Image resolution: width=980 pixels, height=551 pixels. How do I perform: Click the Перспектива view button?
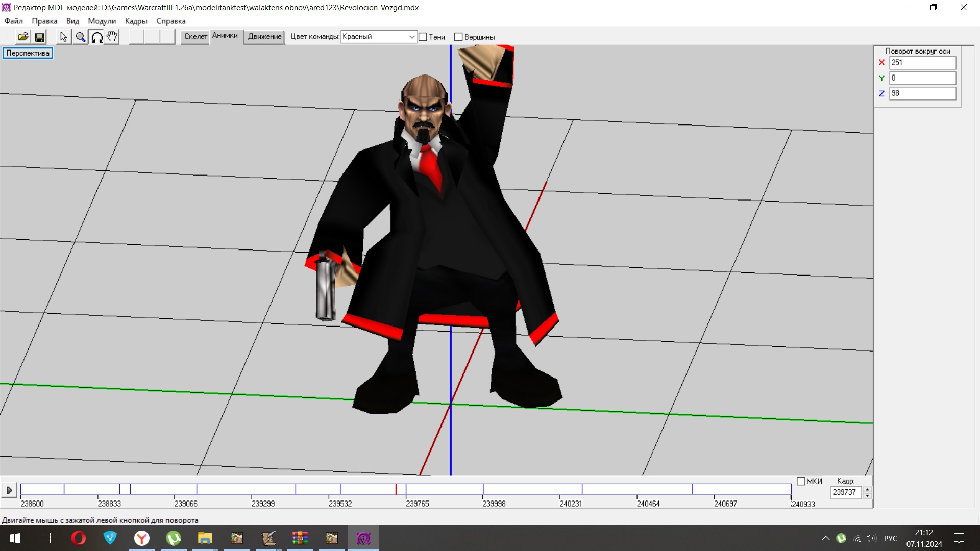(x=28, y=53)
